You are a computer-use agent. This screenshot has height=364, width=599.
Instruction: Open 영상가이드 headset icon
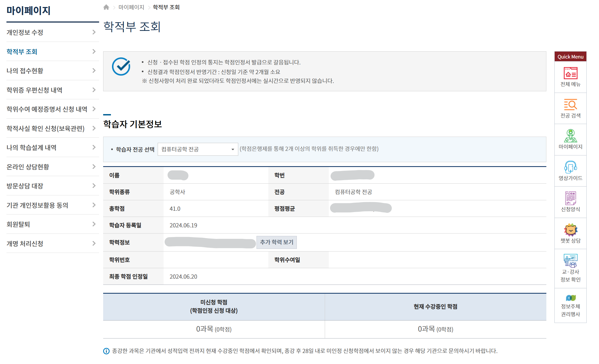click(570, 167)
